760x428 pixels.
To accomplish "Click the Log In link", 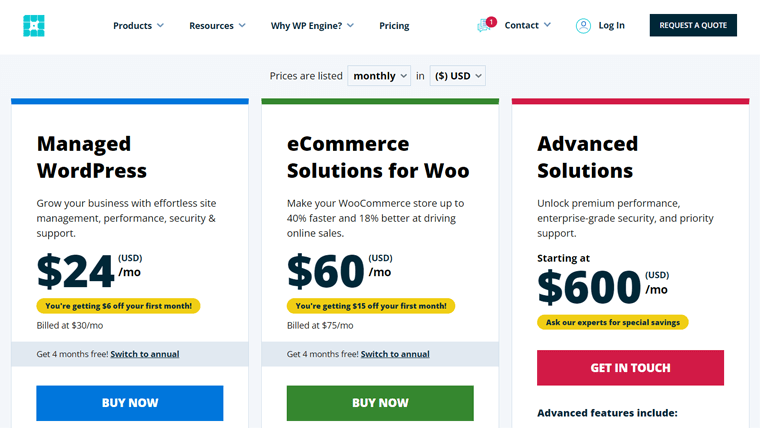I will 611,25.
